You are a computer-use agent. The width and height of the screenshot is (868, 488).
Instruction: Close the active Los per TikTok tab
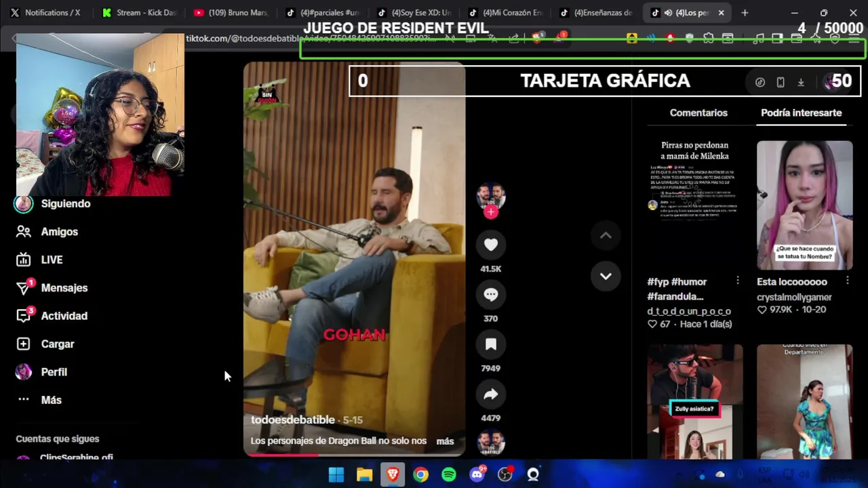point(721,13)
